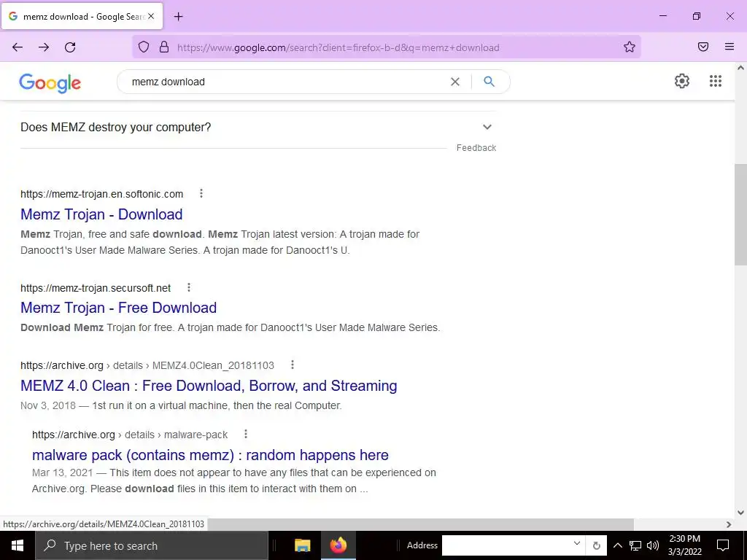747x560 pixels.
Task: Click the Google search text field
Action: (x=286, y=82)
